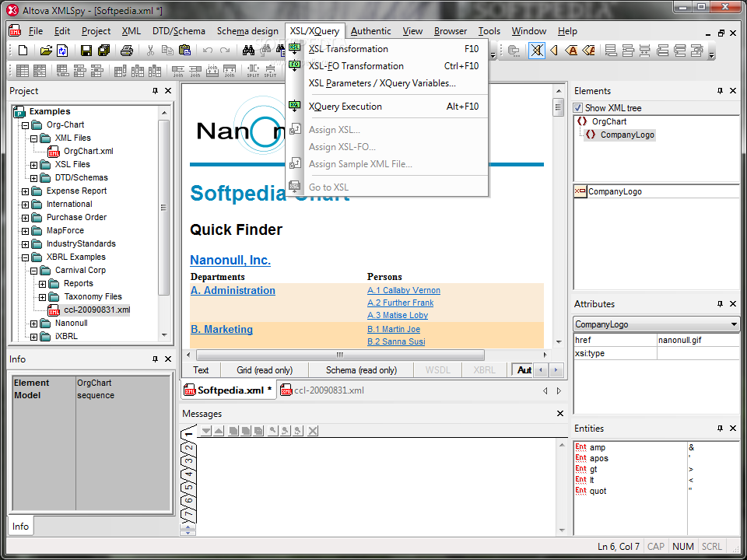Pin the Attributes panel with pushpin

[x=720, y=304]
